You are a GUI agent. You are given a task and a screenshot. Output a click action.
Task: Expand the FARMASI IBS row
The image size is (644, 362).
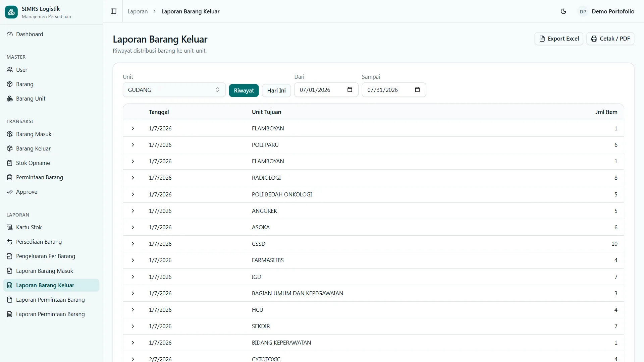133,260
